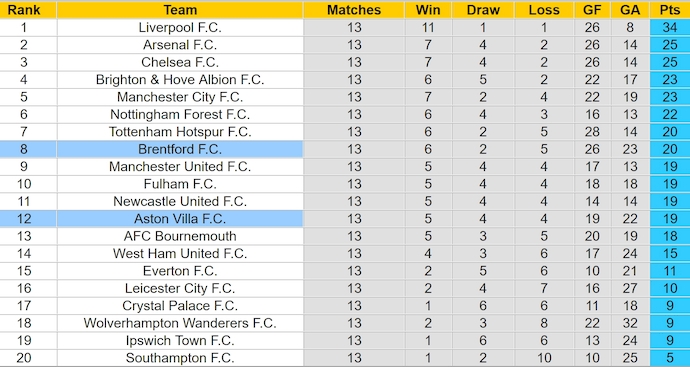Click the Rank column header

[x=24, y=10]
